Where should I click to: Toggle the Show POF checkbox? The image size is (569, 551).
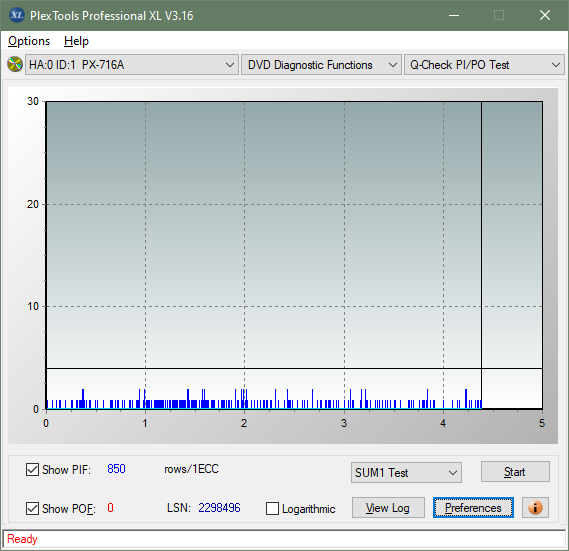(32, 509)
